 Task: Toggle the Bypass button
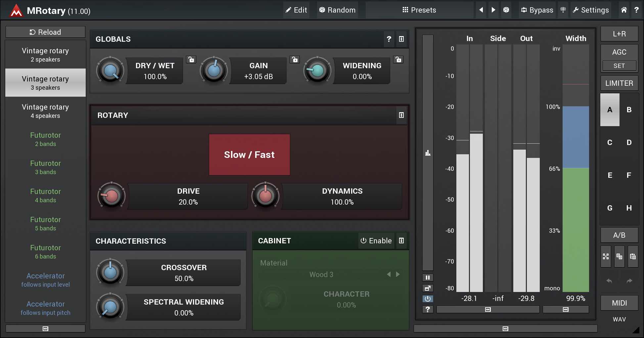click(x=537, y=10)
